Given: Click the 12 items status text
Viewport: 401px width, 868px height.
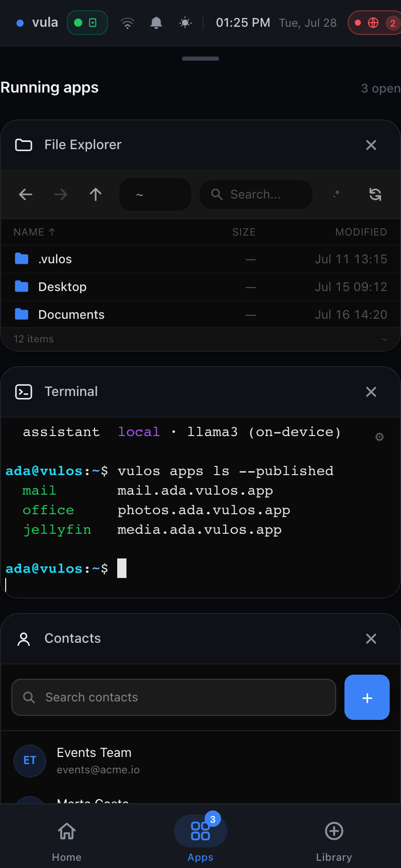Looking at the screenshot, I should (33, 339).
